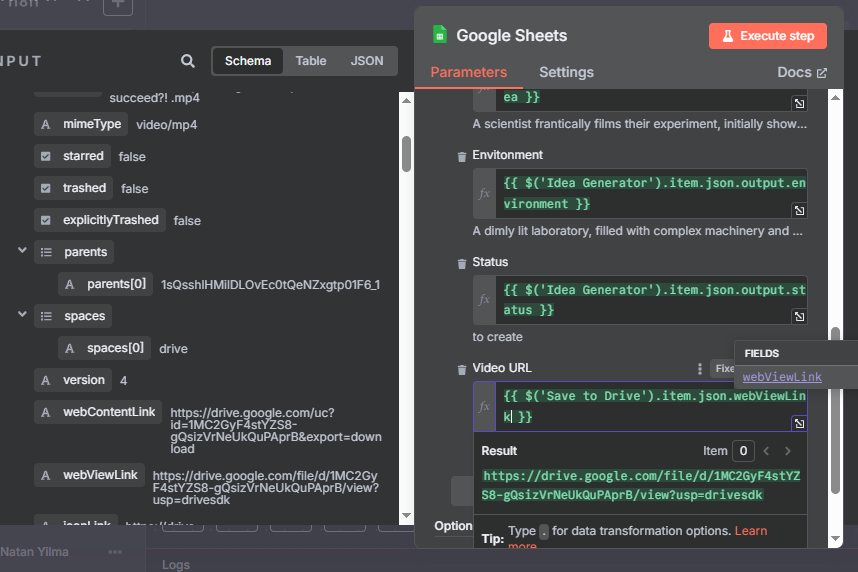Viewport: 858px width, 572px height.
Task: Click the webContentLink string type icon
Action: click(x=46, y=413)
